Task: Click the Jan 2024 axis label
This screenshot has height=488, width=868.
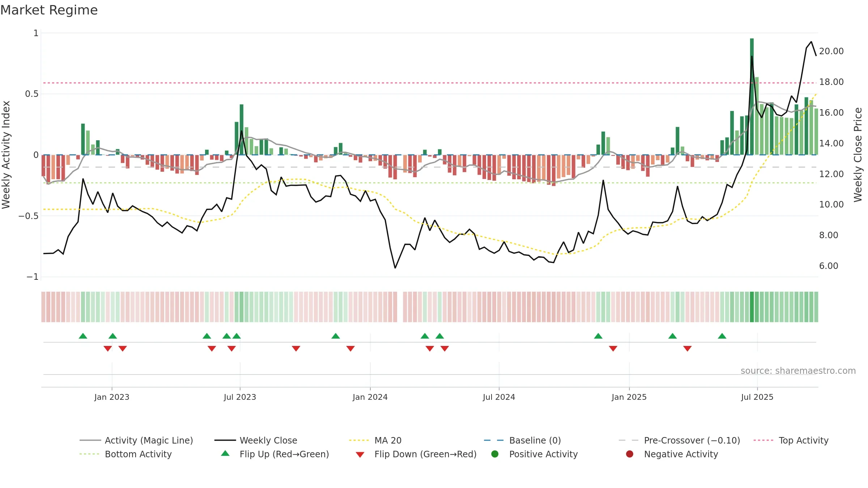Action: coord(370,397)
